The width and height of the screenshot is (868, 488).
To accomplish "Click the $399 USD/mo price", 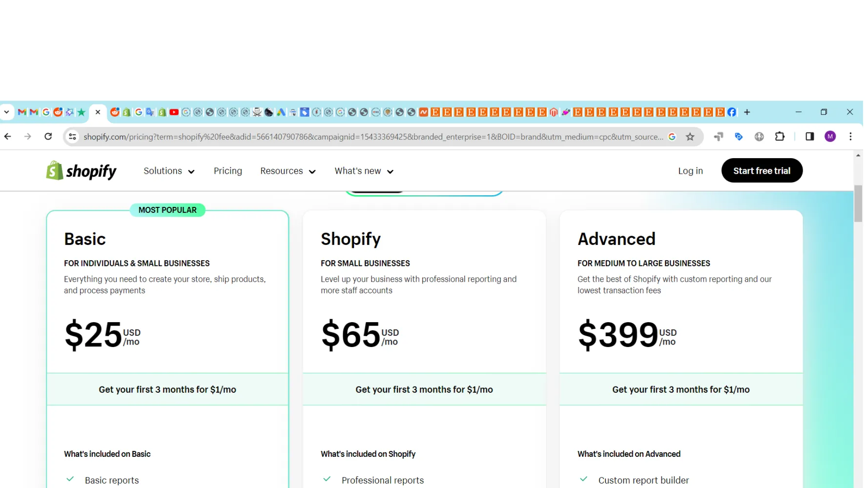I will pyautogui.click(x=627, y=335).
